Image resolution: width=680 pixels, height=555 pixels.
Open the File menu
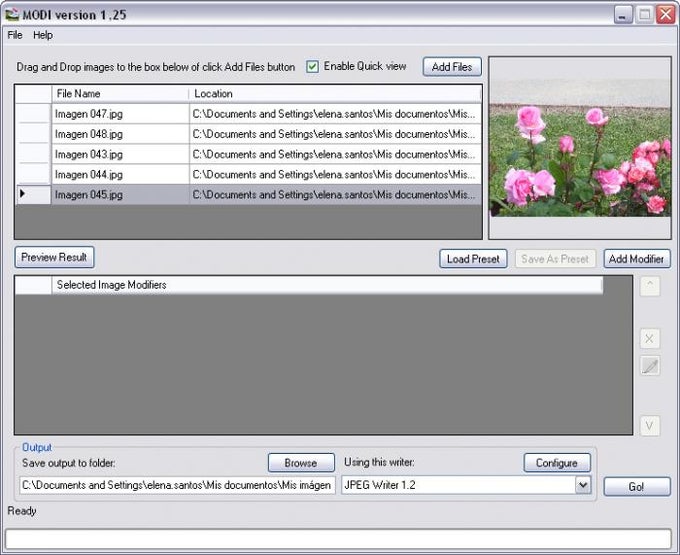coord(15,35)
